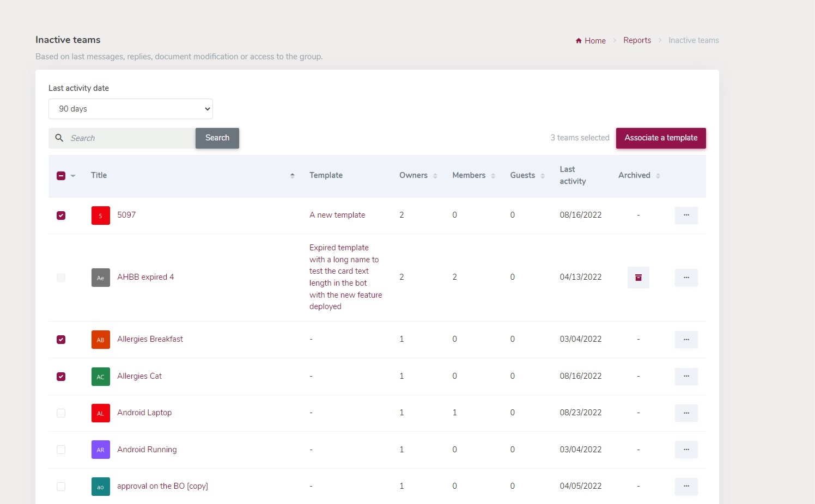Open the actions menu for team 5097
The image size is (815, 504).
[x=686, y=215]
